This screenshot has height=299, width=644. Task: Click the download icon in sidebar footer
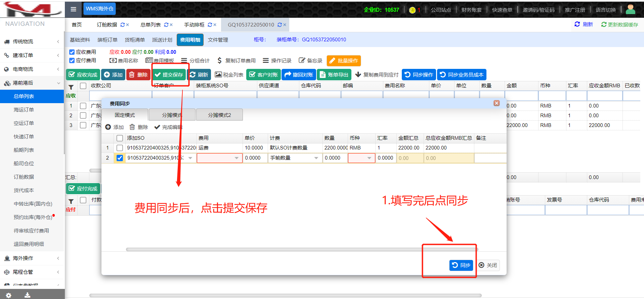point(28,295)
